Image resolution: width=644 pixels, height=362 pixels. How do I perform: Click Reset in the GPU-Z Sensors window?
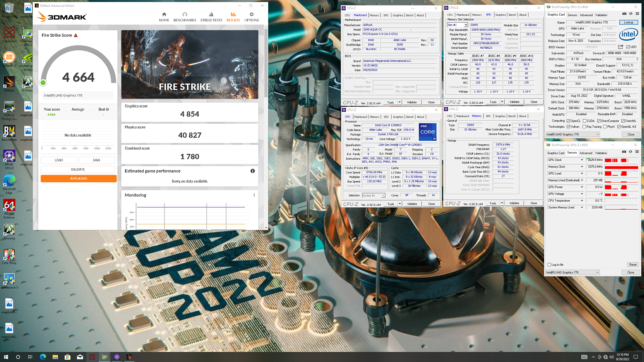[x=633, y=265]
